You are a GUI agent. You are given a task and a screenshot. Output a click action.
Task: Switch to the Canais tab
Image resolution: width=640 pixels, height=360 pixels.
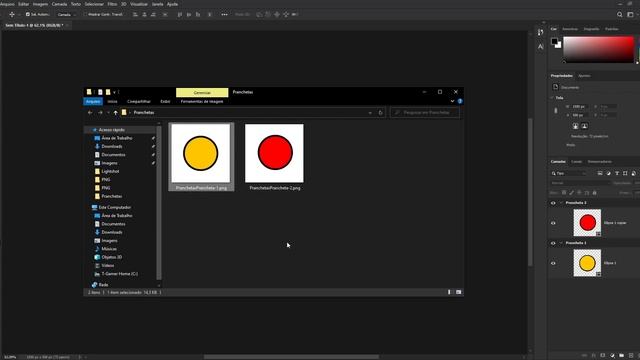point(576,162)
